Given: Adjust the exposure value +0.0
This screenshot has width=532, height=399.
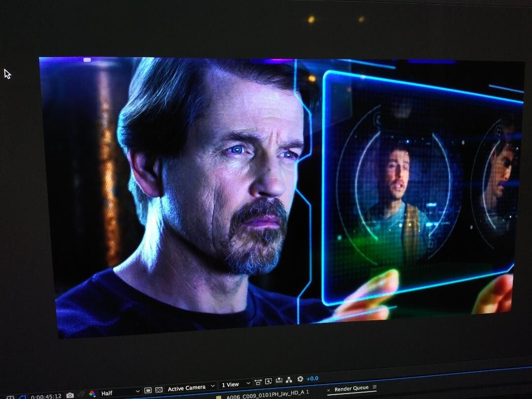Looking at the screenshot, I should [312, 378].
